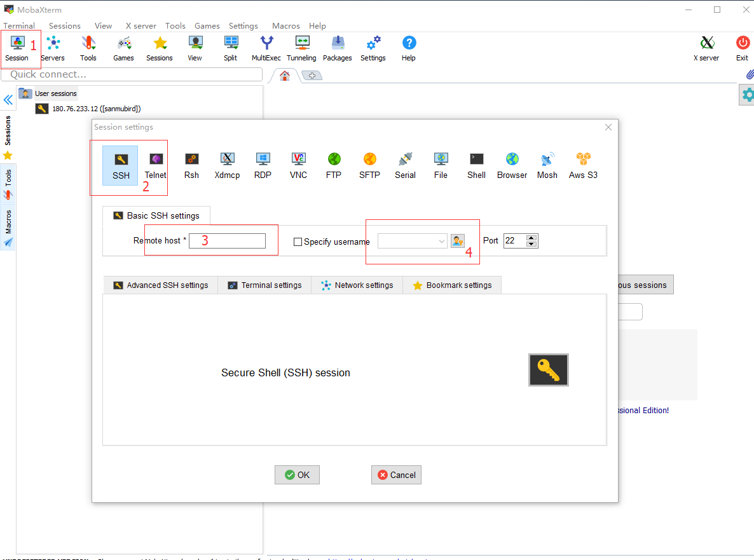
Task: Select the Aws S3 session type
Action: tap(583, 166)
